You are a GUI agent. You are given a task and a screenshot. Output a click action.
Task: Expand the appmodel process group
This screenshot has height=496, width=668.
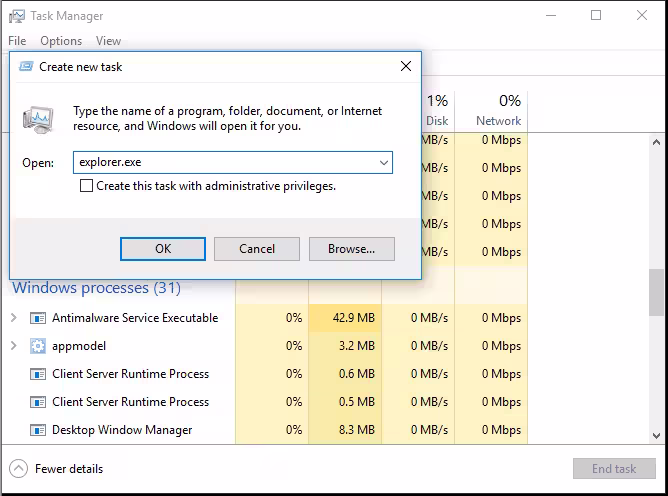coord(13,346)
